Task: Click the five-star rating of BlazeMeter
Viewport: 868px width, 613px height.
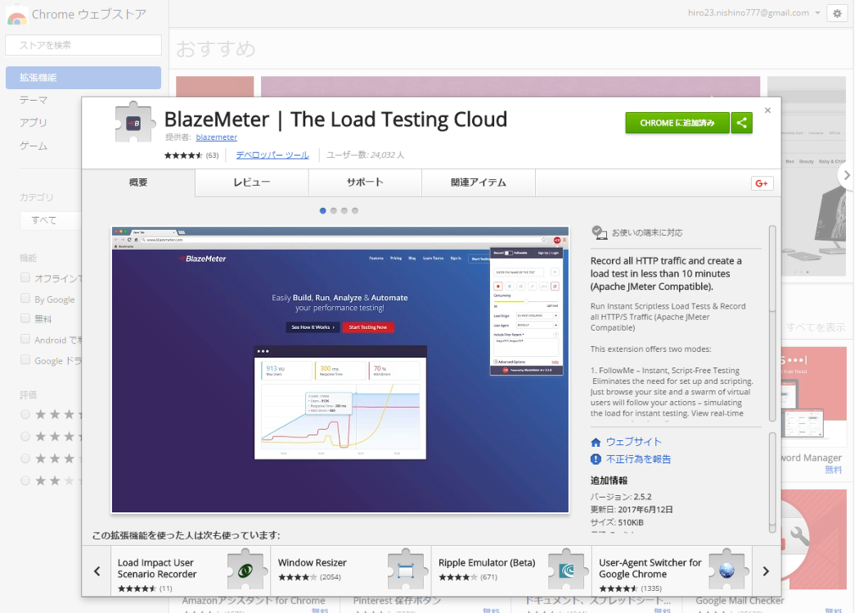Action: (x=184, y=156)
